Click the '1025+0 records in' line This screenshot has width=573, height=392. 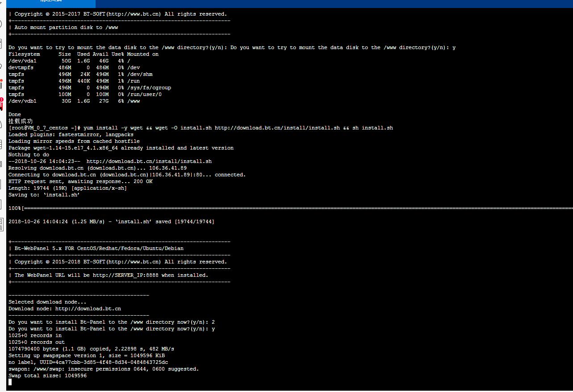[x=35, y=335]
